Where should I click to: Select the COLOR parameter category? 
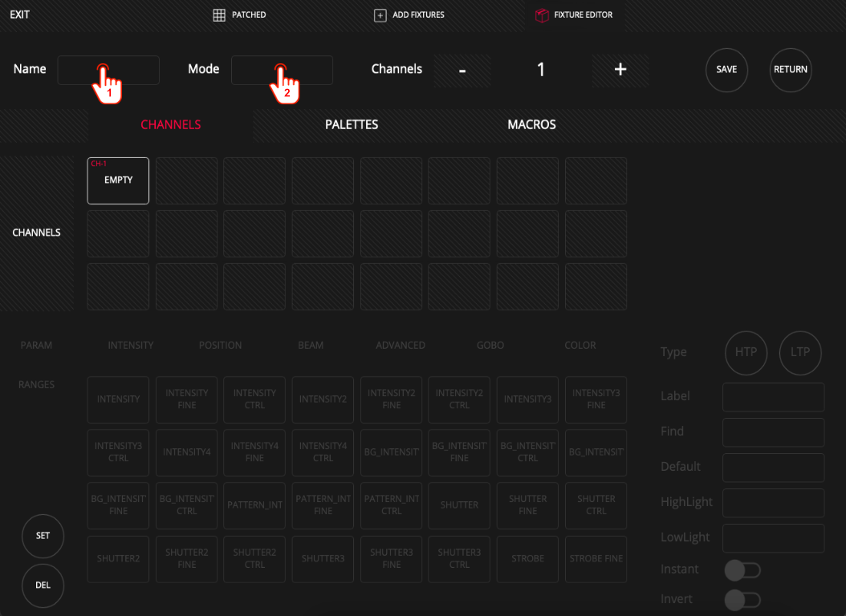point(580,345)
